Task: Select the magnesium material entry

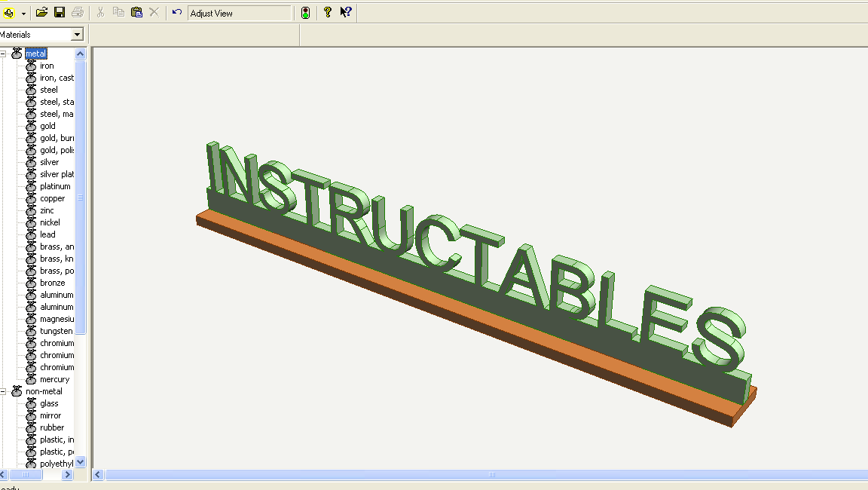Action: (57, 320)
